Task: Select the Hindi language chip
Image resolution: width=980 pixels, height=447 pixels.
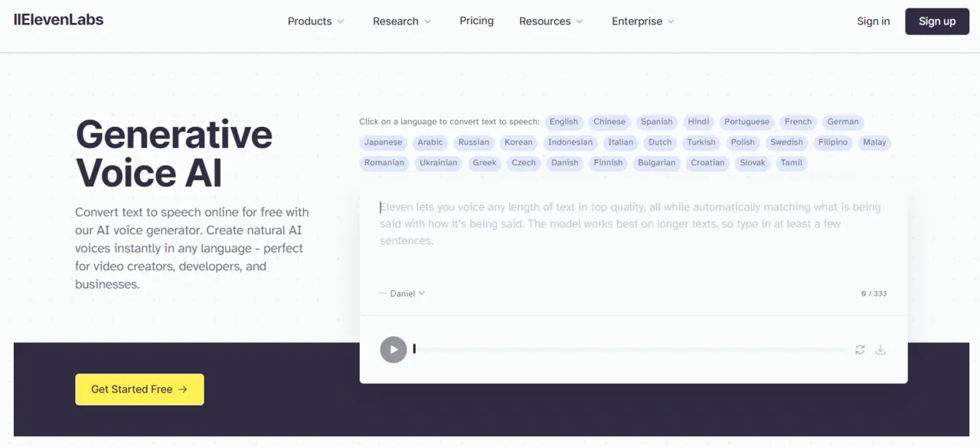Action: pos(698,122)
